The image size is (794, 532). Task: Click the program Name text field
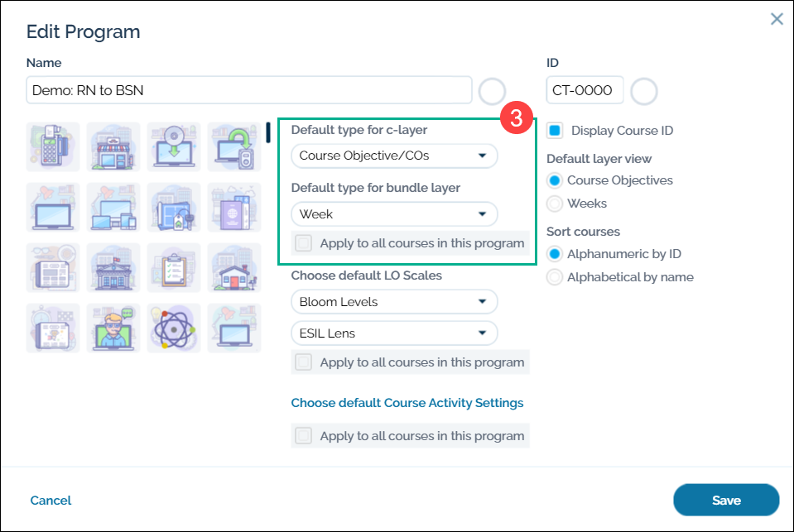248,90
